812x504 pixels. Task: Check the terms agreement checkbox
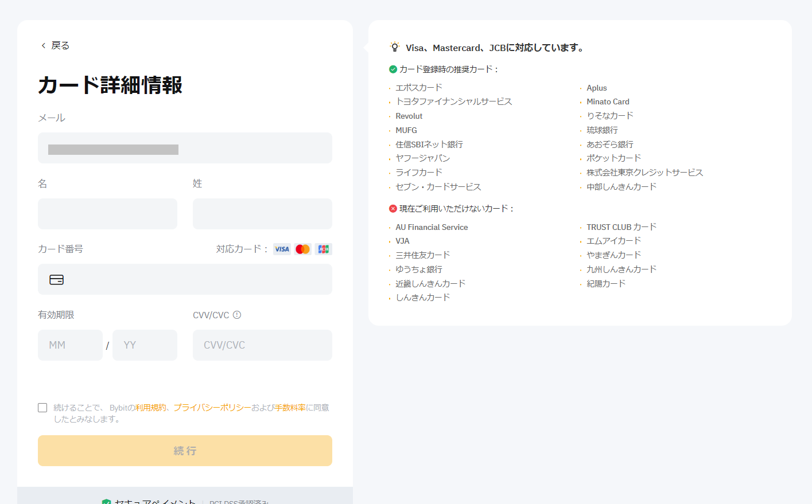tap(42, 408)
